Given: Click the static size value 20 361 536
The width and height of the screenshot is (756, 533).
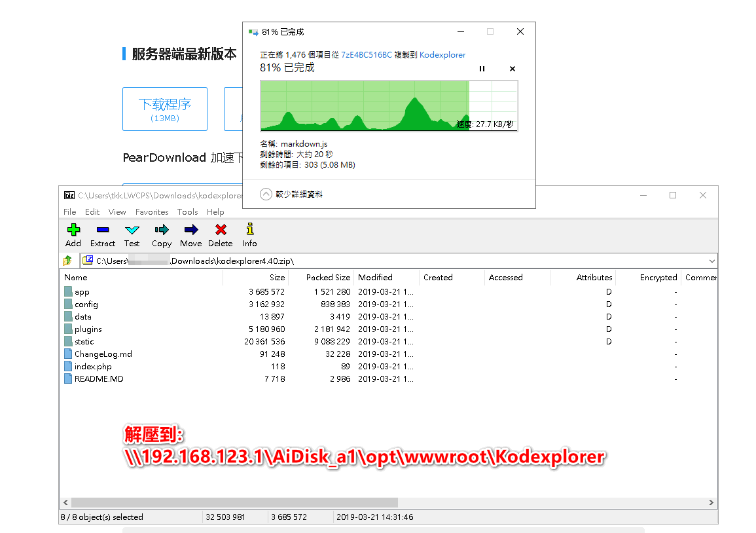Looking at the screenshot, I should [264, 342].
